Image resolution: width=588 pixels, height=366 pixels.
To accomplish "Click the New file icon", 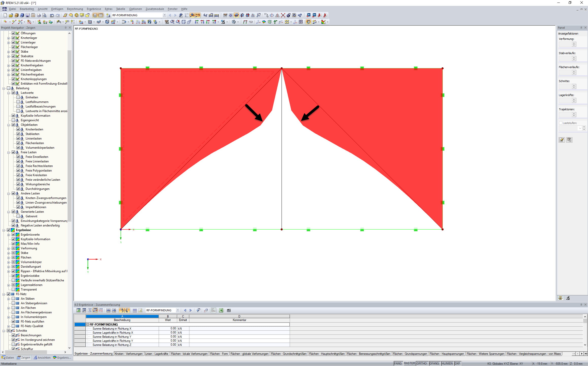I will coord(5,15).
